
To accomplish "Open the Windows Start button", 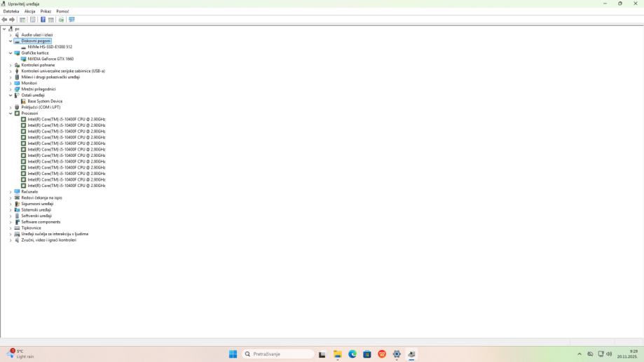I will point(233,354).
